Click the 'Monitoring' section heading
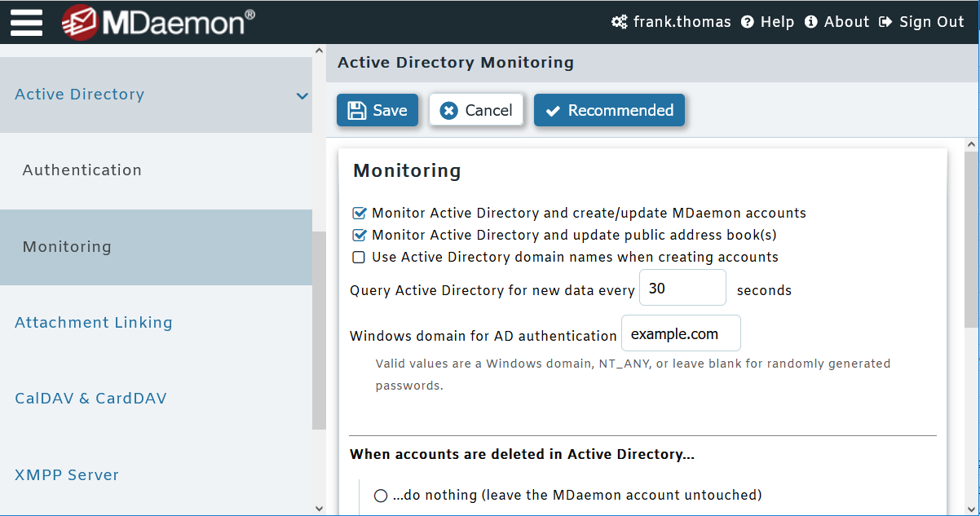 click(x=407, y=171)
